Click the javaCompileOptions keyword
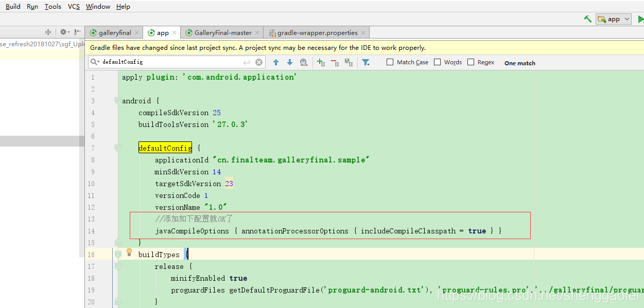 coord(192,231)
